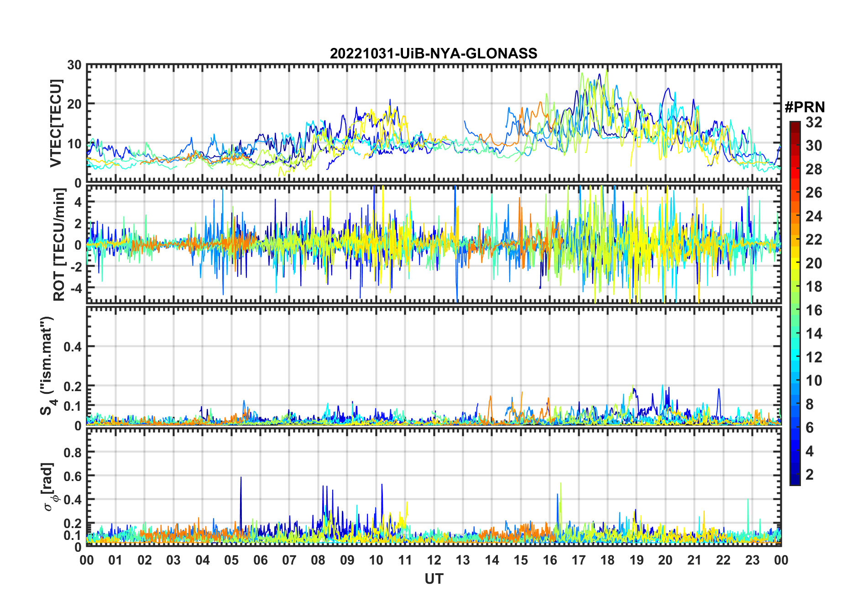Click inside the ROT plot panel
868x607 pixels.
coord(434,244)
